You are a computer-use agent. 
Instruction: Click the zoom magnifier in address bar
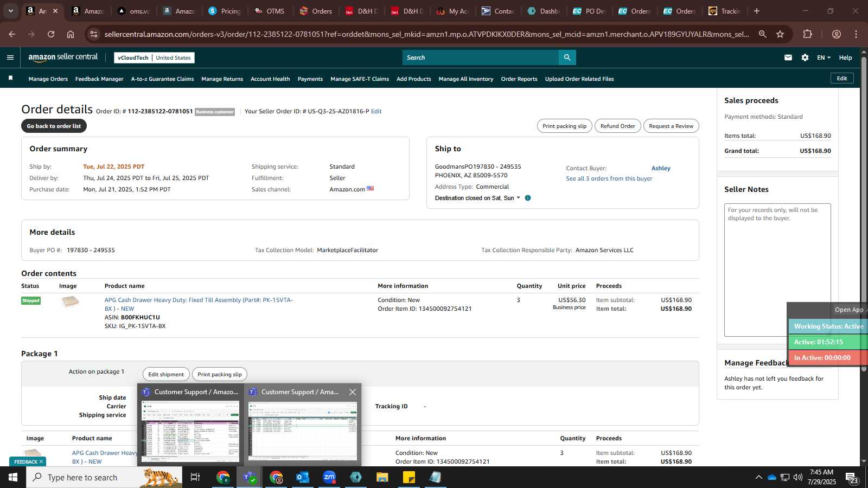point(762,34)
